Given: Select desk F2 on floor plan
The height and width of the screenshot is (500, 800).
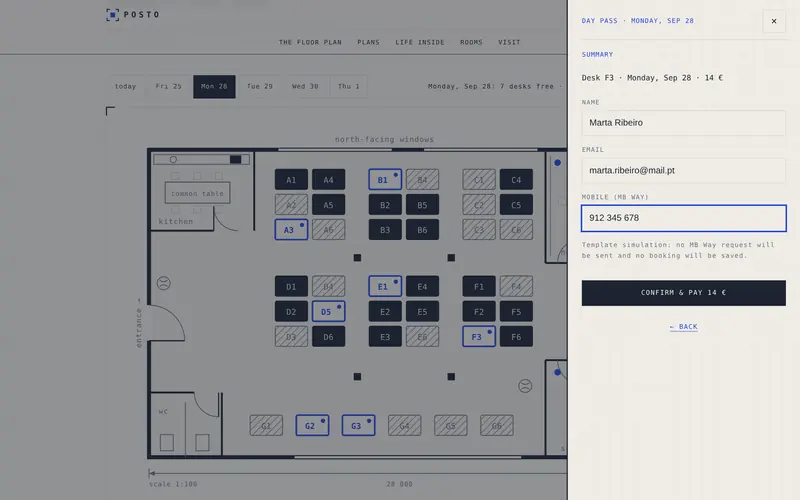Looking at the screenshot, I should click(x=479, y=311).
